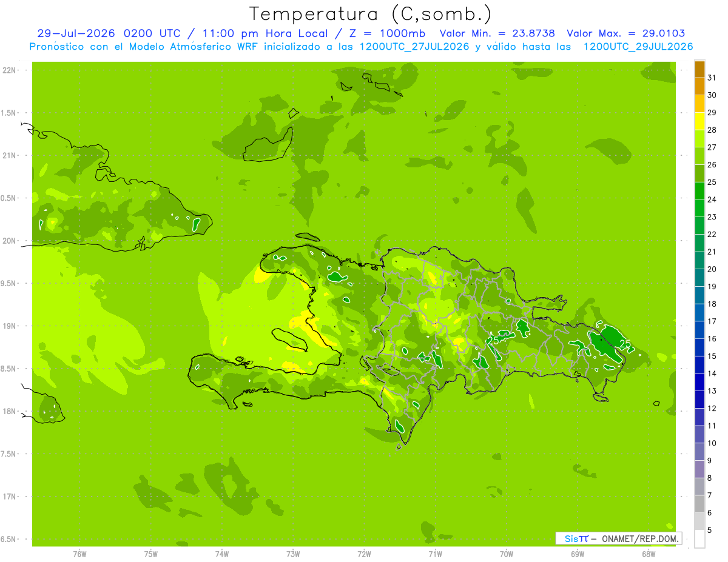Click the "22N" latitude label
The width and height of the screenshot is (728, 562).
(x=9, y=70)
